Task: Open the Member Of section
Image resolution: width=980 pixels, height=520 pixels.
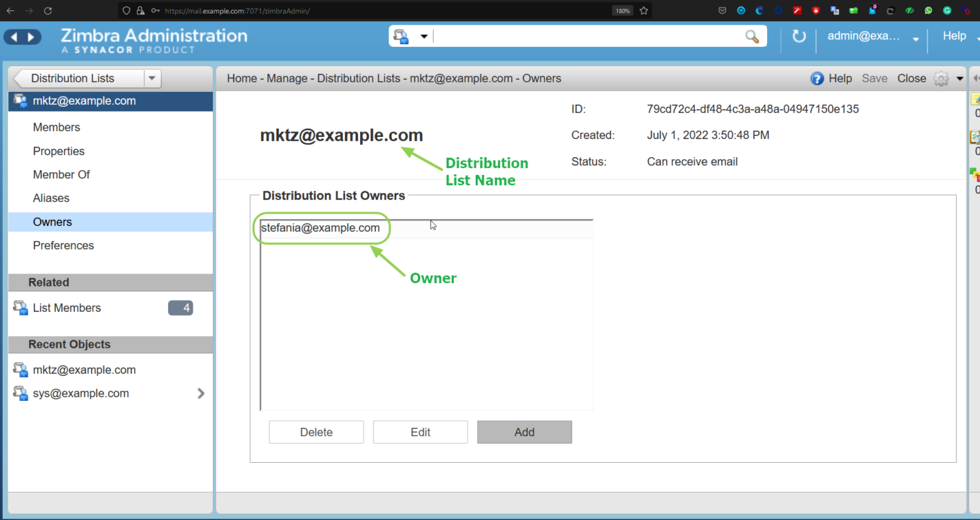Action: [x=61, y=175]
